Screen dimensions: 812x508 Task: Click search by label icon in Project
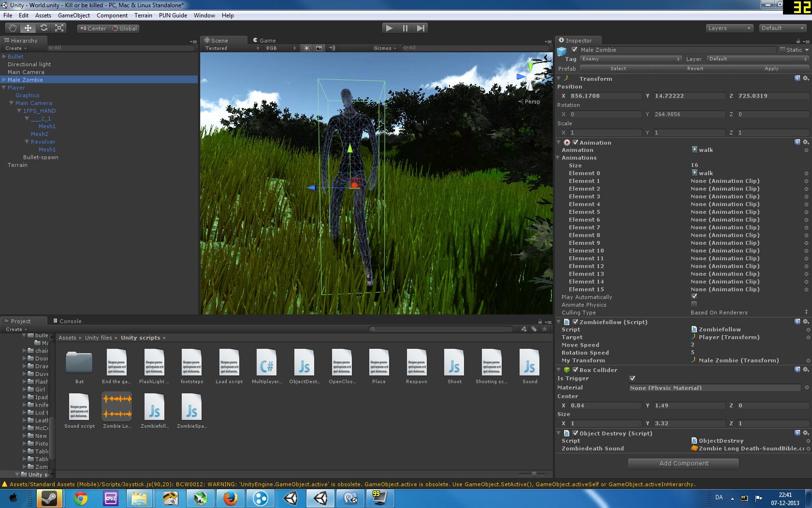(534, 329)
